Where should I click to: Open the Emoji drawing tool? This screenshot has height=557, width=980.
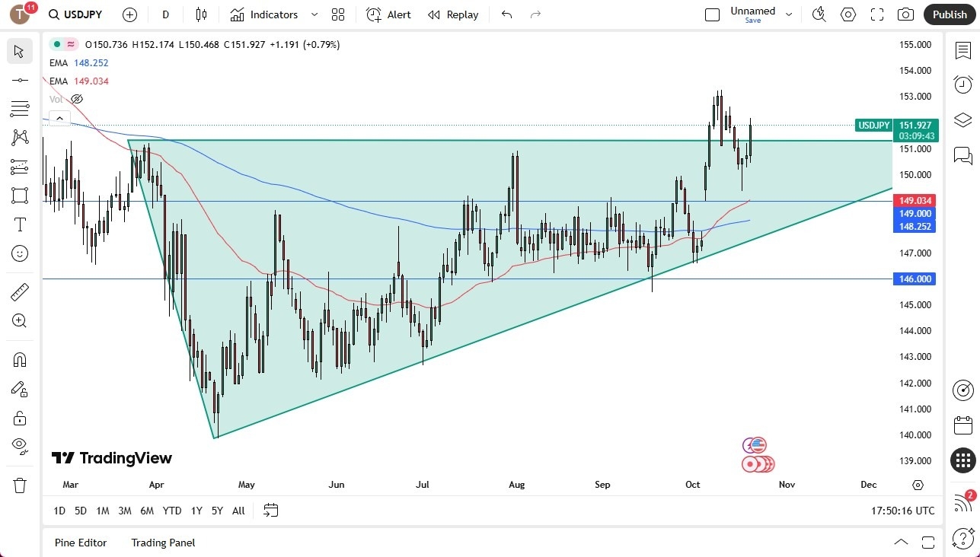19,253
